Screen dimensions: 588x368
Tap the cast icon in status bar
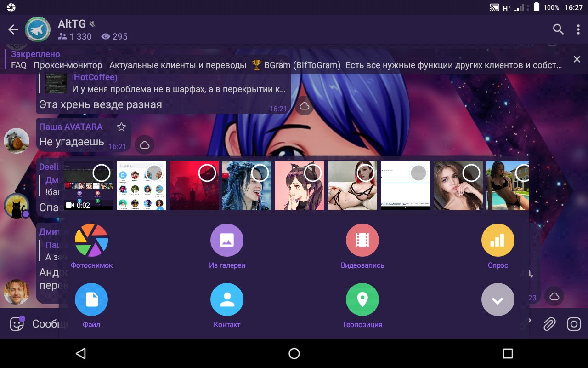(494, 7)
